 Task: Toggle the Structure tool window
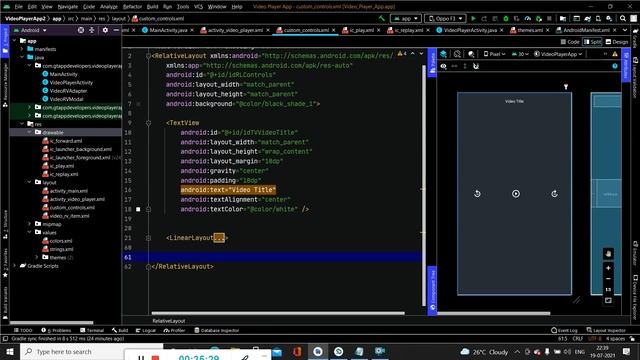(5, 225)
